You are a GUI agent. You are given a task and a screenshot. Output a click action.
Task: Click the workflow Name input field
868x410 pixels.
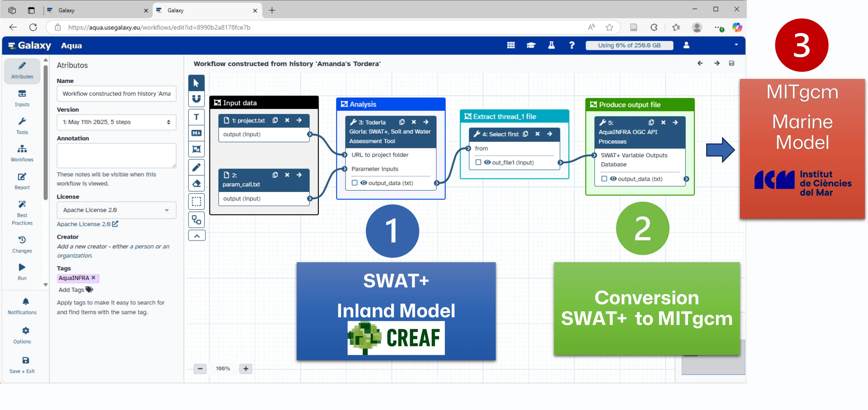coord(116,94)
